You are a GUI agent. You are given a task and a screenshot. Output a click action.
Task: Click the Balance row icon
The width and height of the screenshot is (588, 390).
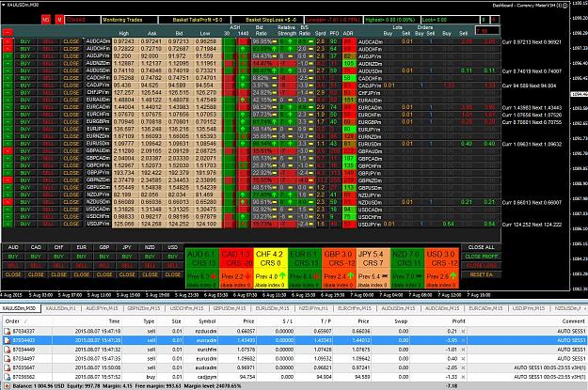8,386
